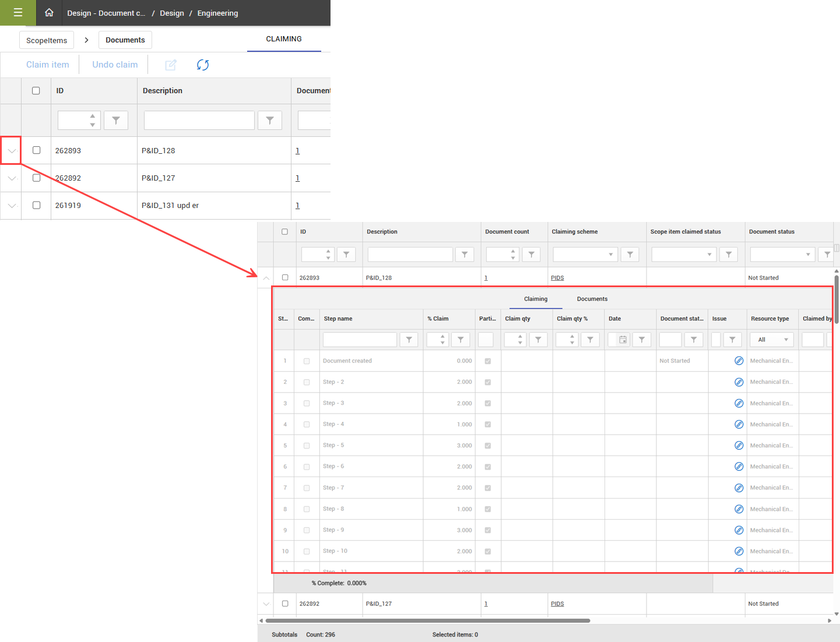
Task: Check the box for item 261919
Action: tap(36, 205)
